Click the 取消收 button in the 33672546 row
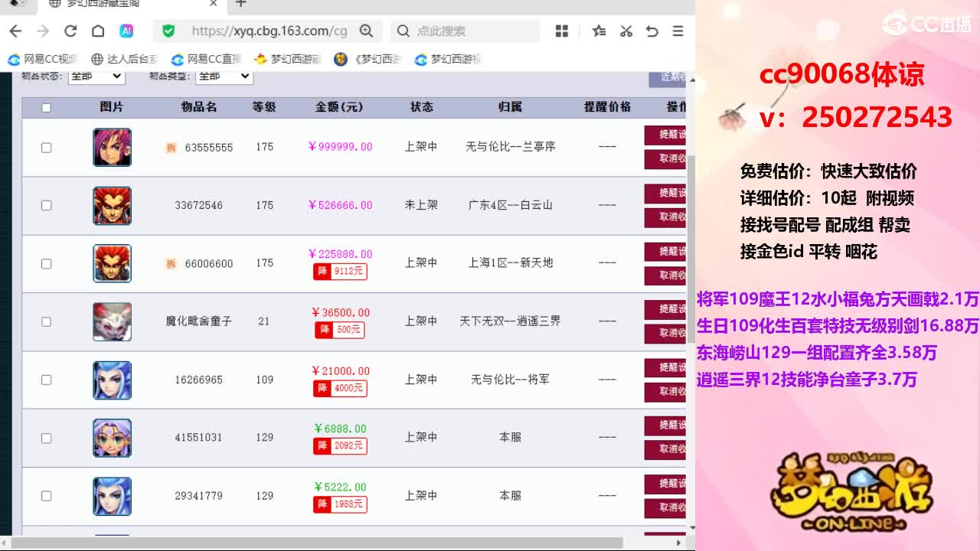 coord(665,217)
